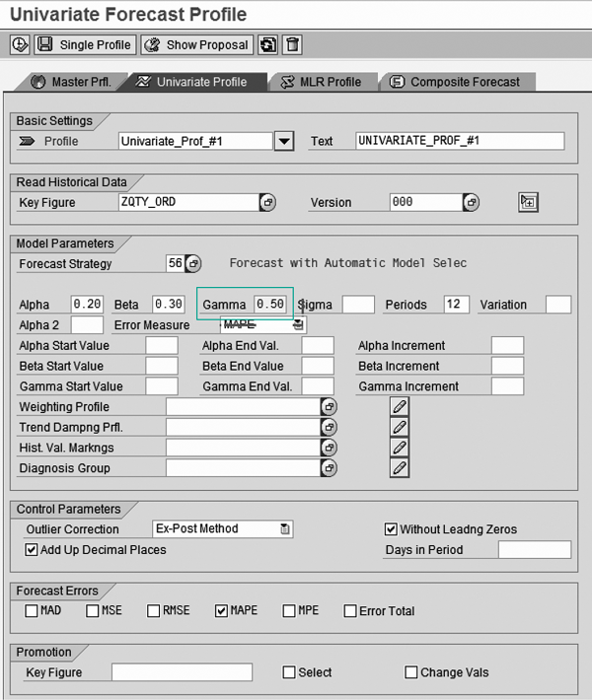Screen dimensions: 592x700
Task: Enable the Error Total checkbox
Action: click(350, 610)
